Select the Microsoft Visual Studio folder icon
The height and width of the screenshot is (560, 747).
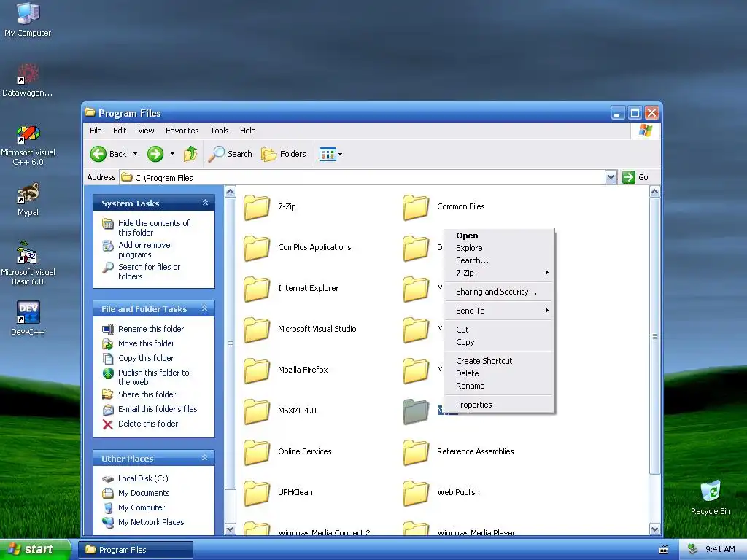pyautogui.click(x=257, y=330)
